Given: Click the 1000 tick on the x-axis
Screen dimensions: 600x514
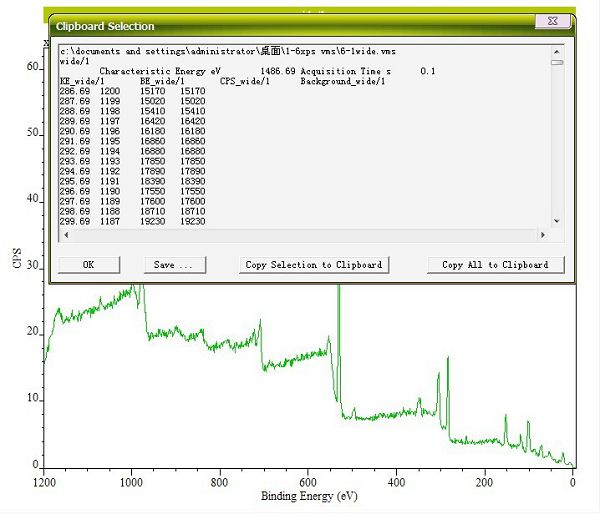Looking at the screenshot, I should (x=132, y=480).
